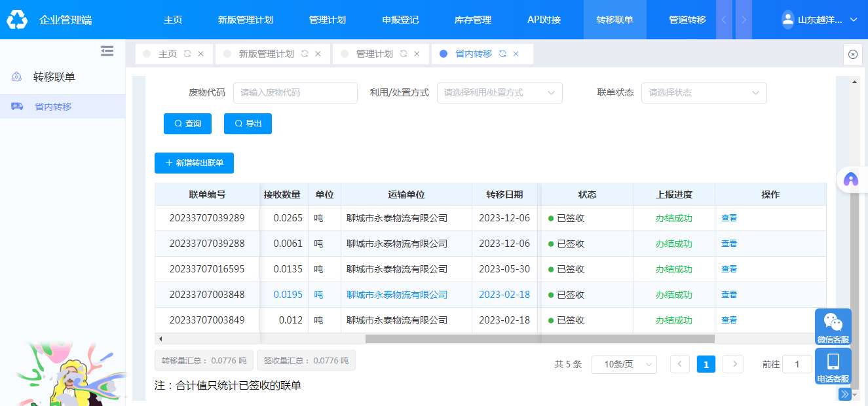Refresh the 省内转移 tab using its reload icon
Image resolution: width=868 pixels, height=406 pixels.
coord(502,54)
